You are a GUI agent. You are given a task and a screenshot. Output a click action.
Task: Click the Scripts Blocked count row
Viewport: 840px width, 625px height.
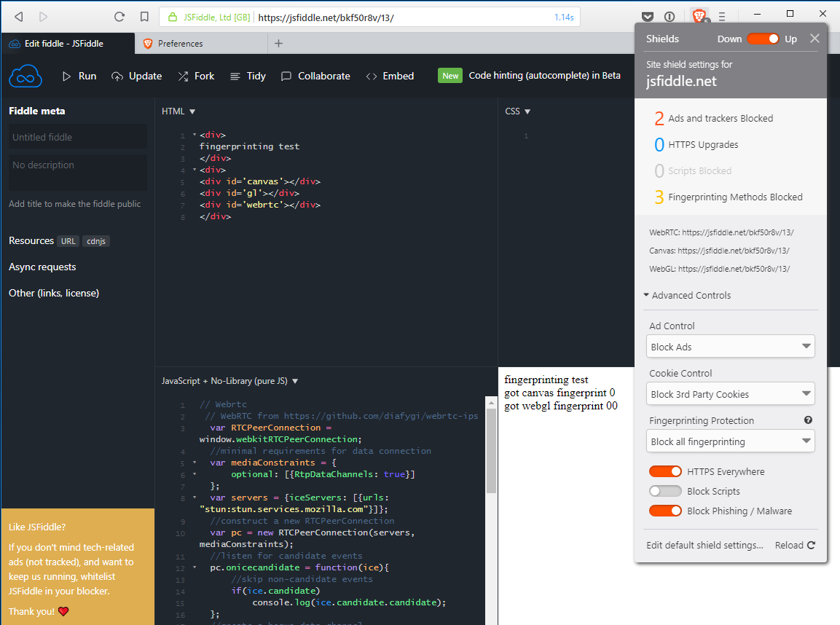coord(694,171)
